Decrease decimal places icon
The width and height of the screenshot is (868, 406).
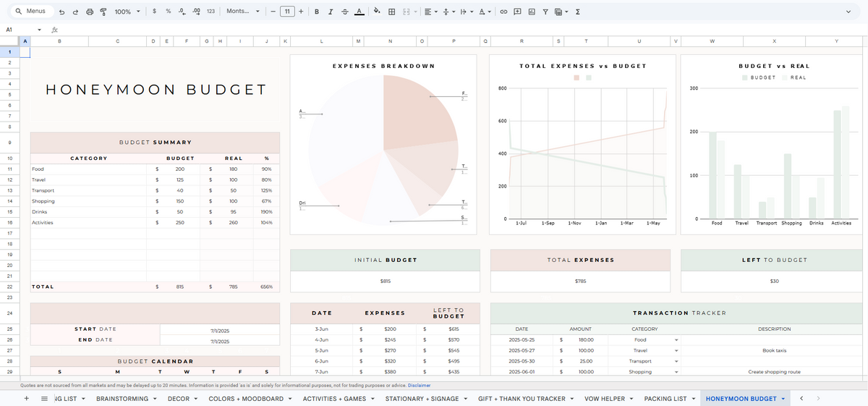(x=182, y=12)
